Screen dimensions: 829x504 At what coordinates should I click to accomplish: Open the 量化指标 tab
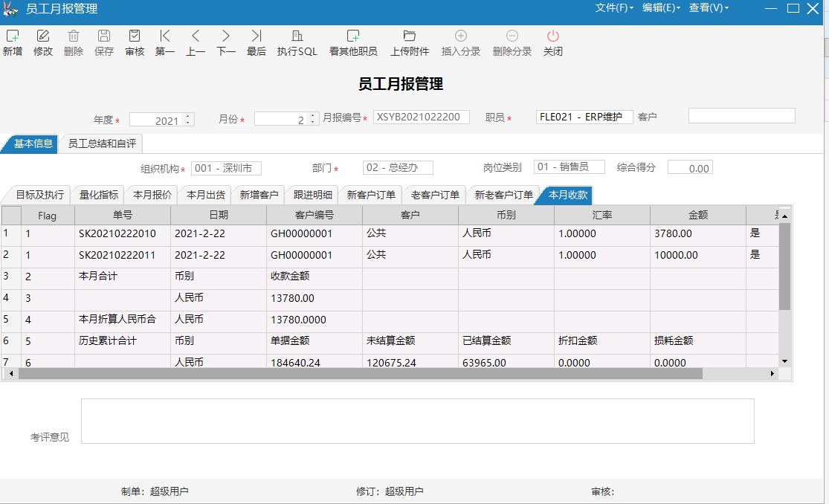[x=99, y=196]
